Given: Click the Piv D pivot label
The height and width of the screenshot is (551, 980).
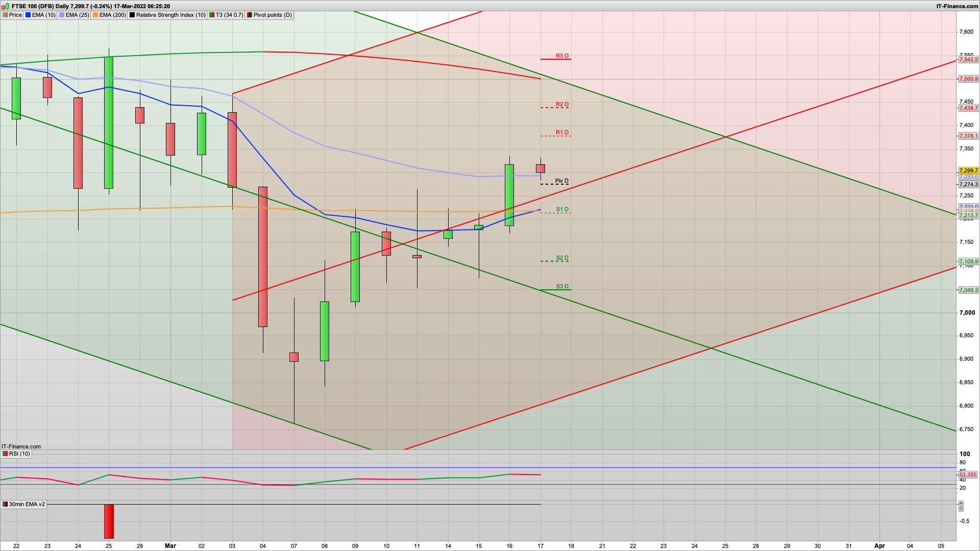Looking at the screenshot, I should [562, 181].
